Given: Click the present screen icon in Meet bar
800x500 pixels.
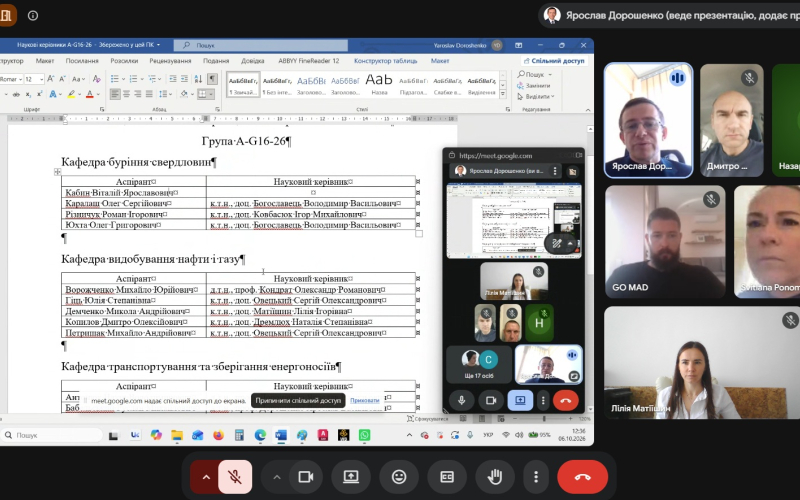Looking at the screenshot, I should pos(351,477).
